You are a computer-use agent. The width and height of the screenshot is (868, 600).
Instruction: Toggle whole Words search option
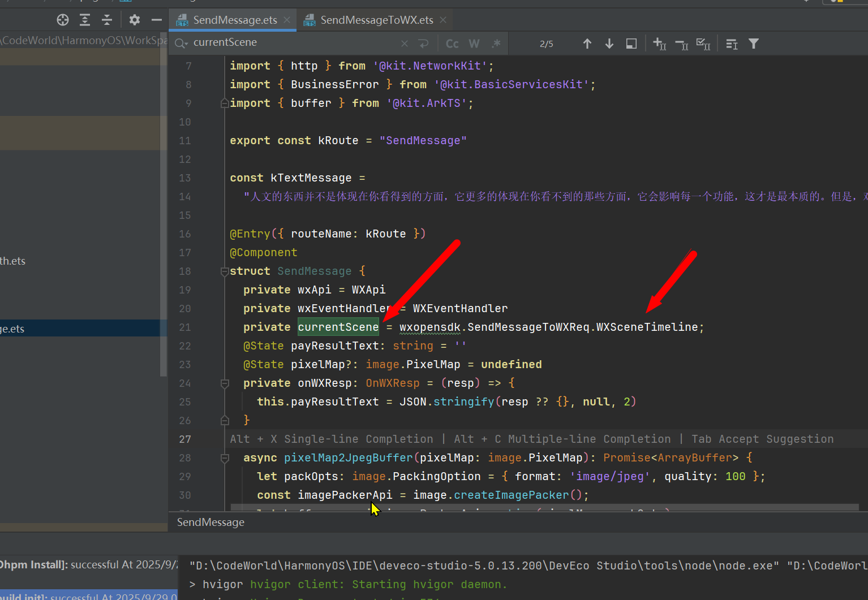474,44
